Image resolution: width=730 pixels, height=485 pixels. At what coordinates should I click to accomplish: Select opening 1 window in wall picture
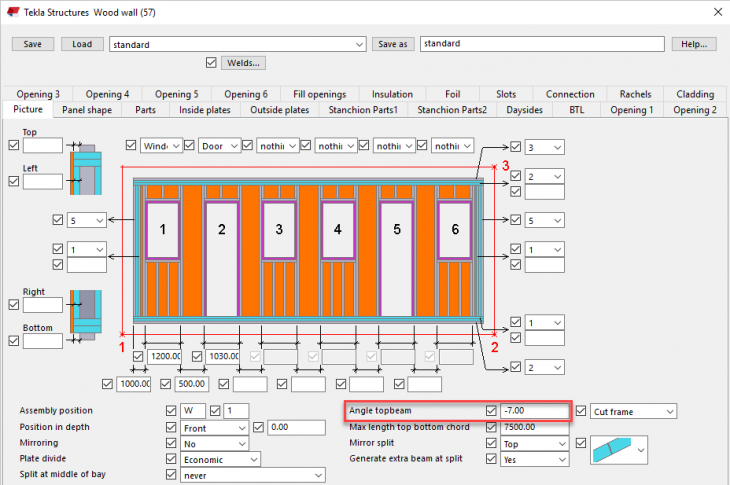pos(162,230)
